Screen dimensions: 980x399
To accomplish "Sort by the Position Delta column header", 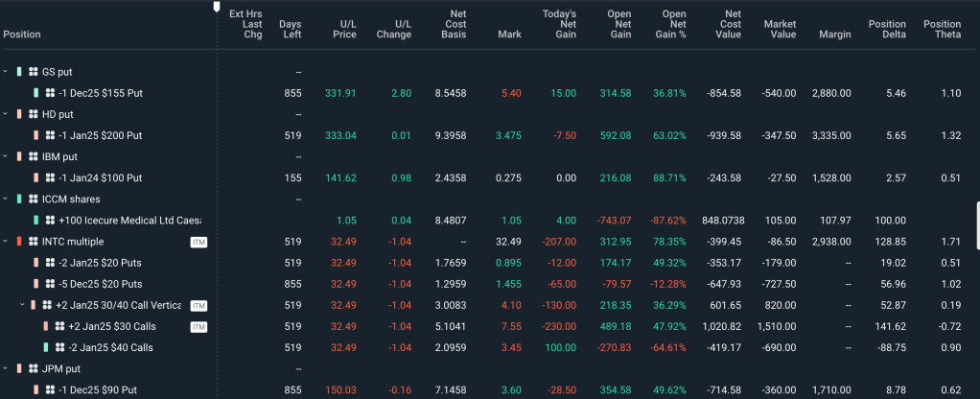I will (887, 29).
